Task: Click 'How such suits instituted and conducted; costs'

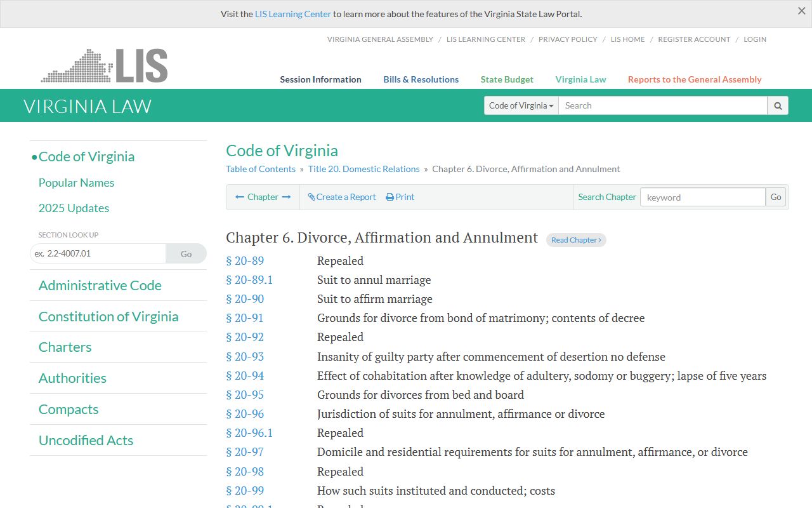Action: pos(436,491)
